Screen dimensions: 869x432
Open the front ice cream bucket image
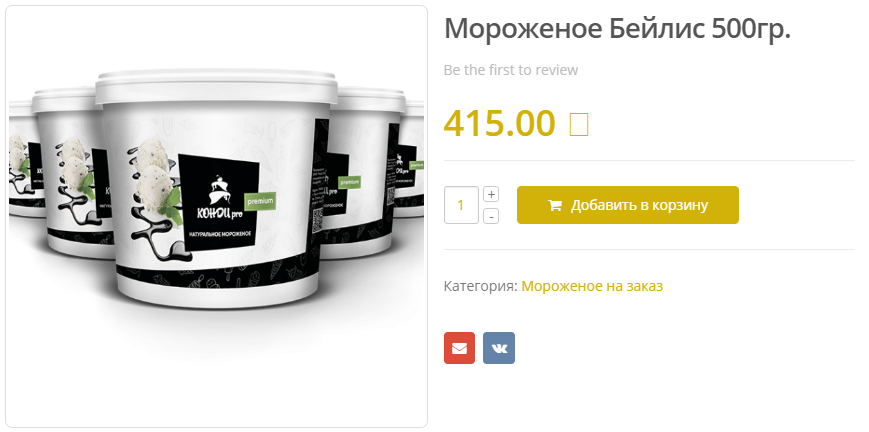(x=217, y=189)
